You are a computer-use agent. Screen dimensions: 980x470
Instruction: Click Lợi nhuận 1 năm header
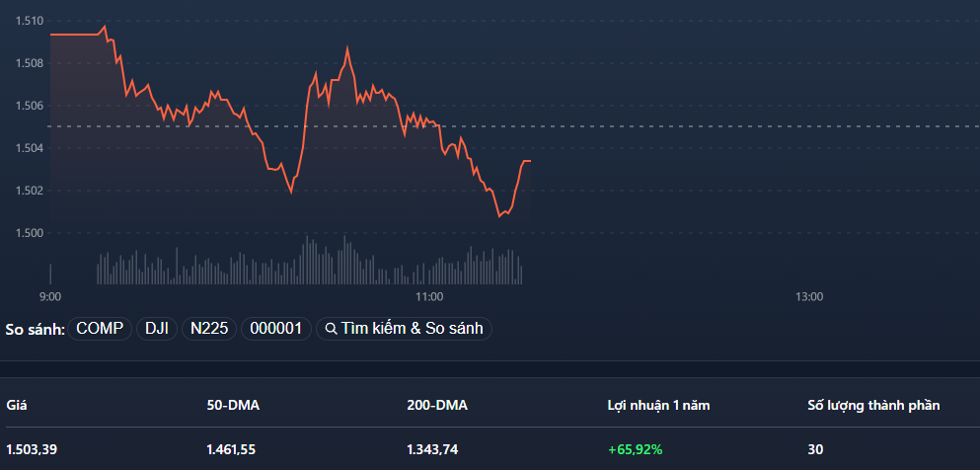tap(658, 405)
